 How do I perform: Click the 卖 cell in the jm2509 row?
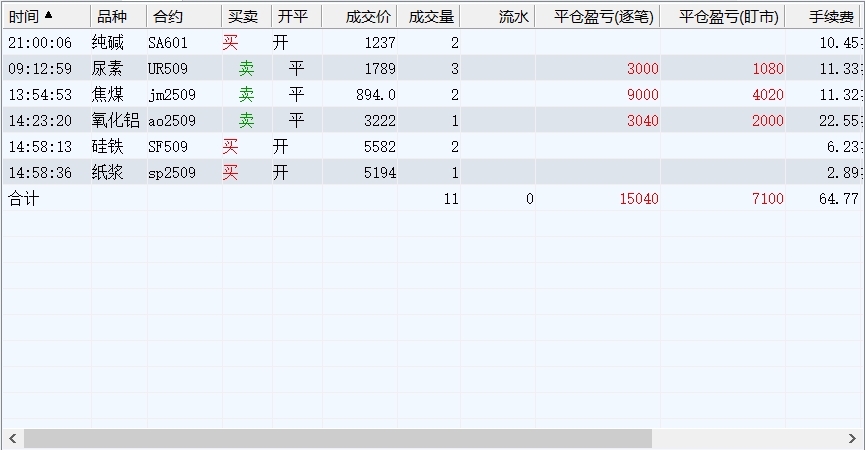(x=246, y=94)
